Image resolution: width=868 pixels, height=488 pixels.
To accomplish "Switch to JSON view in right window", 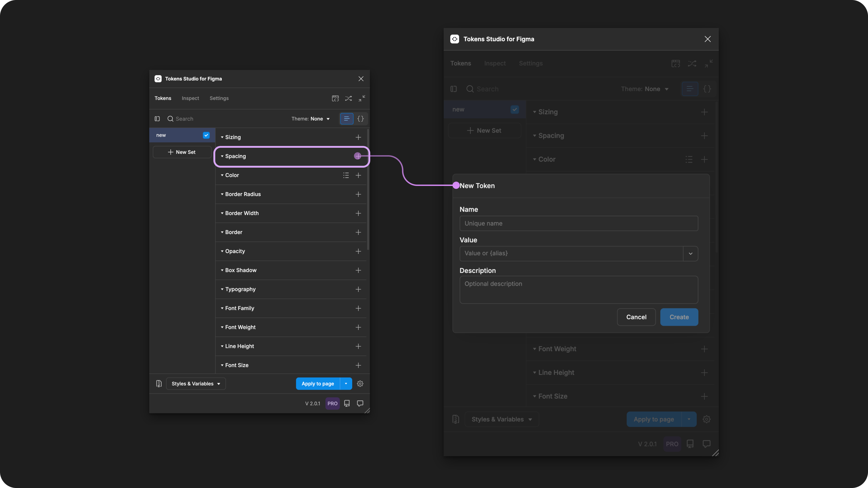I will (x=707, y=89).
